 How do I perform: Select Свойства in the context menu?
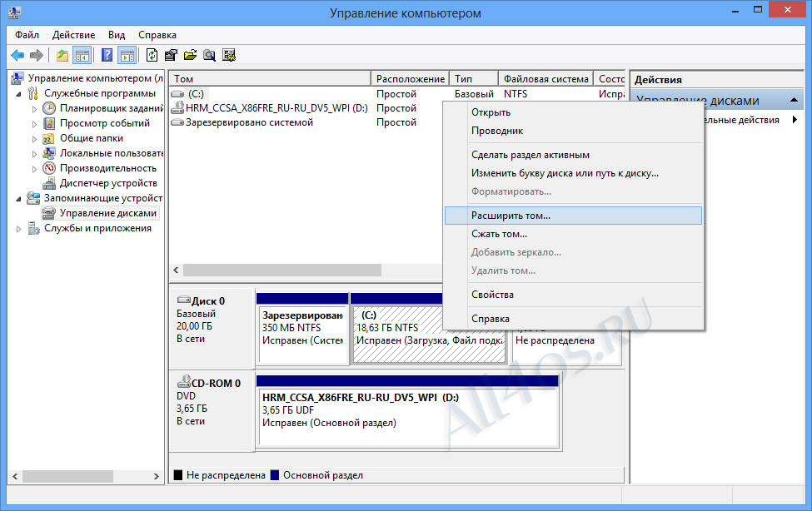click(573, 295)
